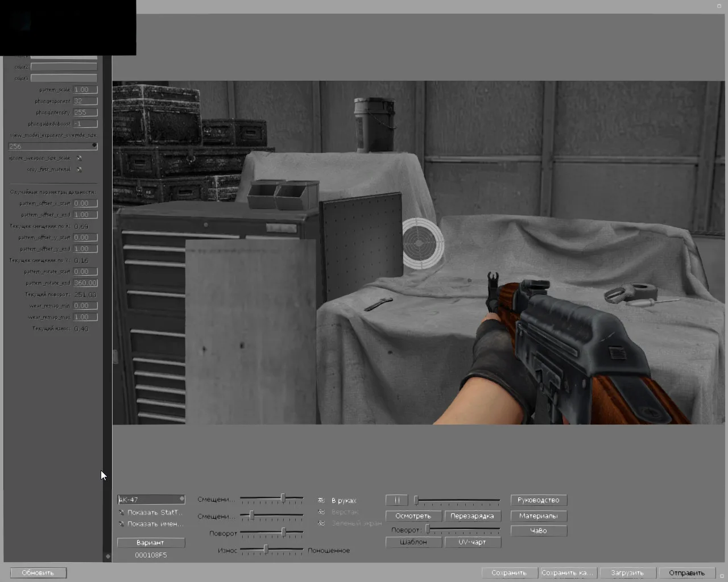The width and height of the screenshot is (728, 582).
Task: Open the Руководство guide
Action: point(539,500)
